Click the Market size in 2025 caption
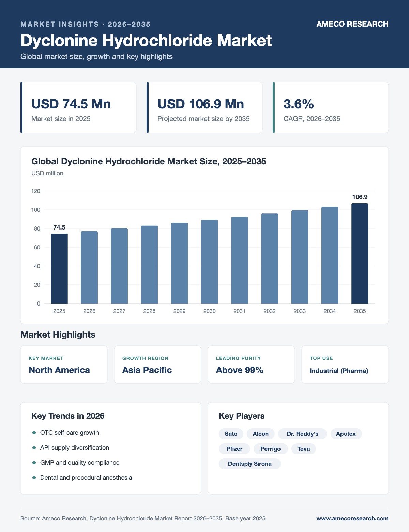The image size is (409, 532). point(61,119)
